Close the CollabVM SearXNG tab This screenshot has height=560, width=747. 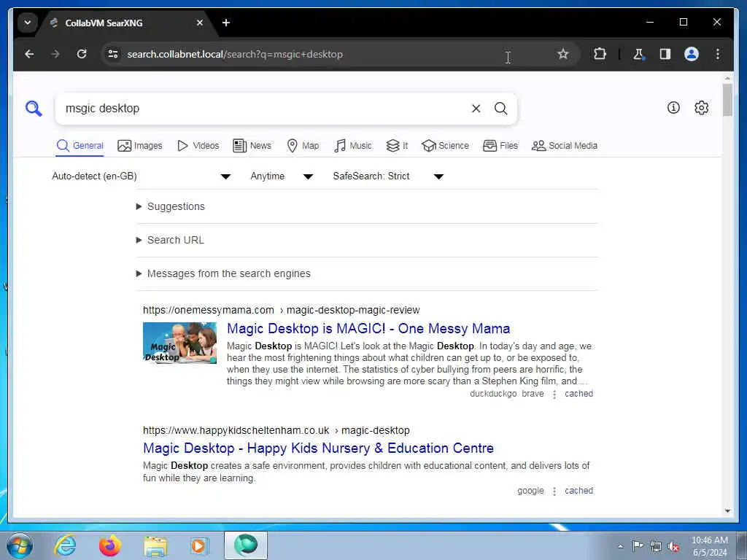click(x=200, y=23)
